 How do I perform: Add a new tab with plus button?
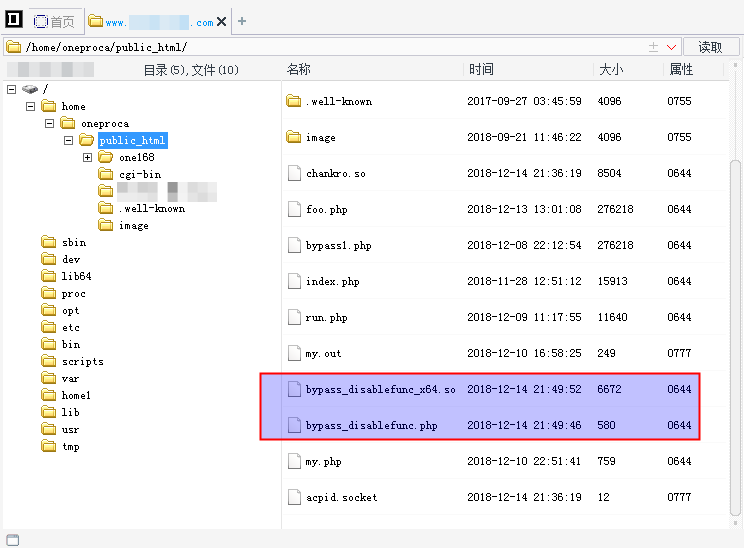[242, 21]
